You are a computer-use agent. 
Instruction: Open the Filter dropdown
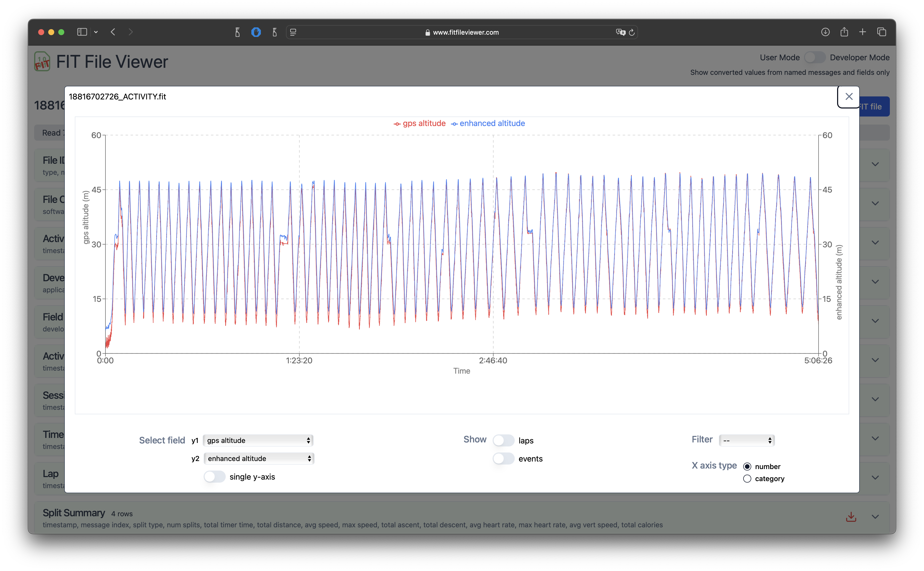[x=746, y=440]
